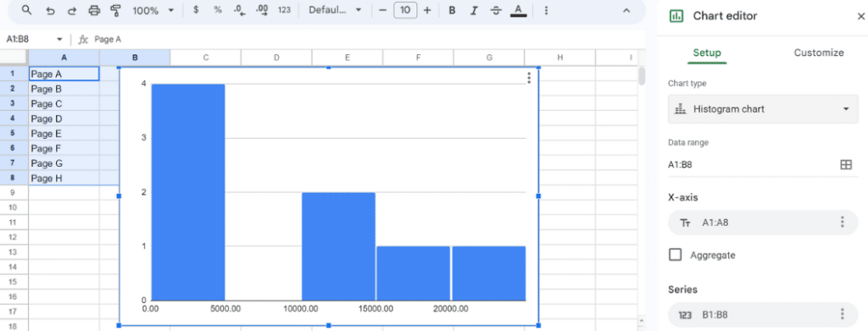Switch to the Customize tab
Image resolution: width=868 pixels, height=331 pixels.
(x=819, y=53)
